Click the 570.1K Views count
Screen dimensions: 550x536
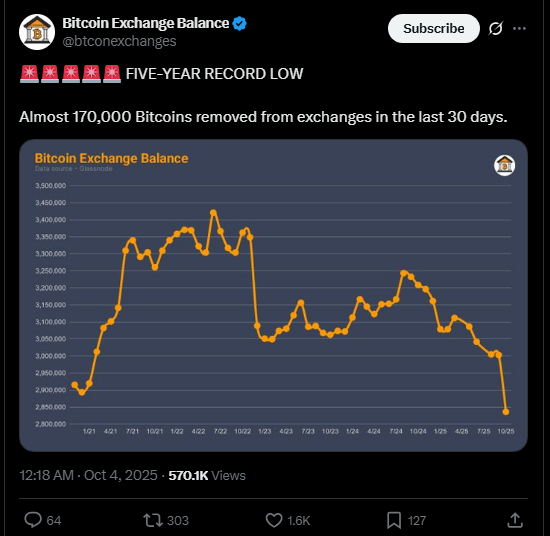[x=207, y=476]
